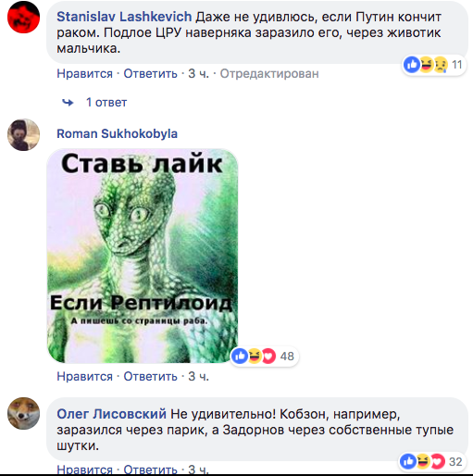Open Stanislav Lashkevich's red avatar
Viewport: 473px width, 476px height.
tap(23, 17)
